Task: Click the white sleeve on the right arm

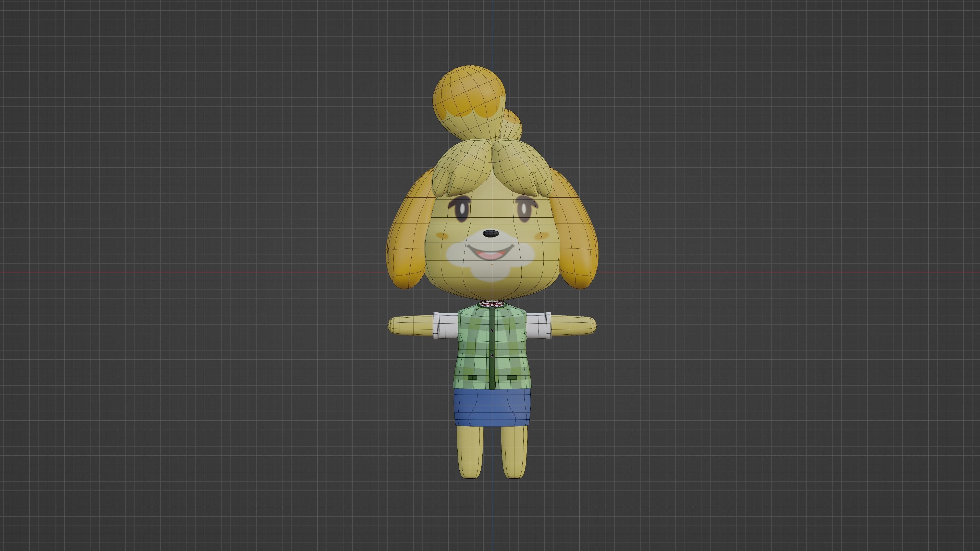Action: [x=538, y=325]
